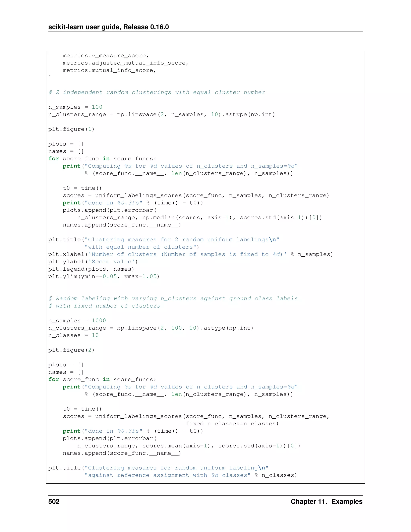
Task: Click the line 'n_classes = 10'
Action: (x=73, y=335)
